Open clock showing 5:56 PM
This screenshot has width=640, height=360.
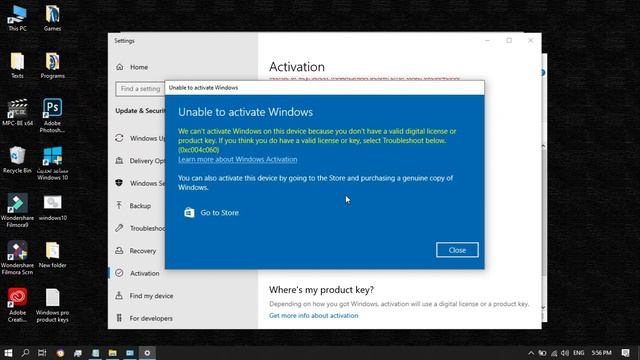(602, 353)
